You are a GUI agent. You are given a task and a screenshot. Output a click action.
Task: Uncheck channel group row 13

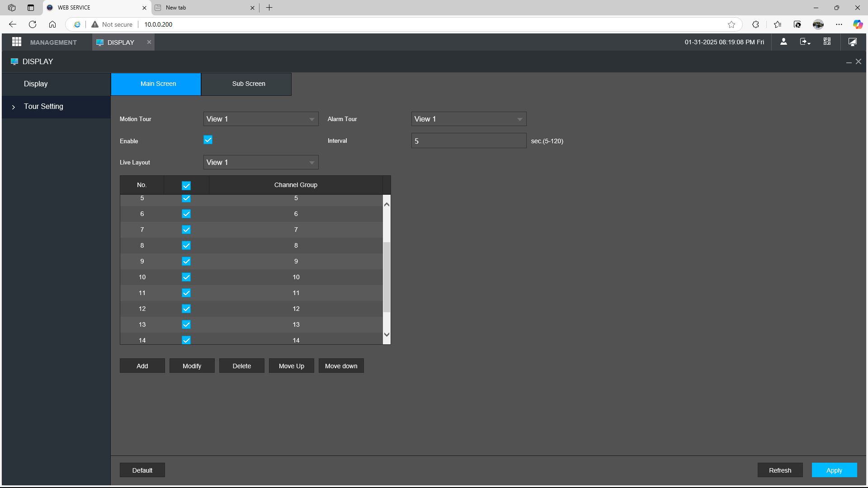point(186,324)
